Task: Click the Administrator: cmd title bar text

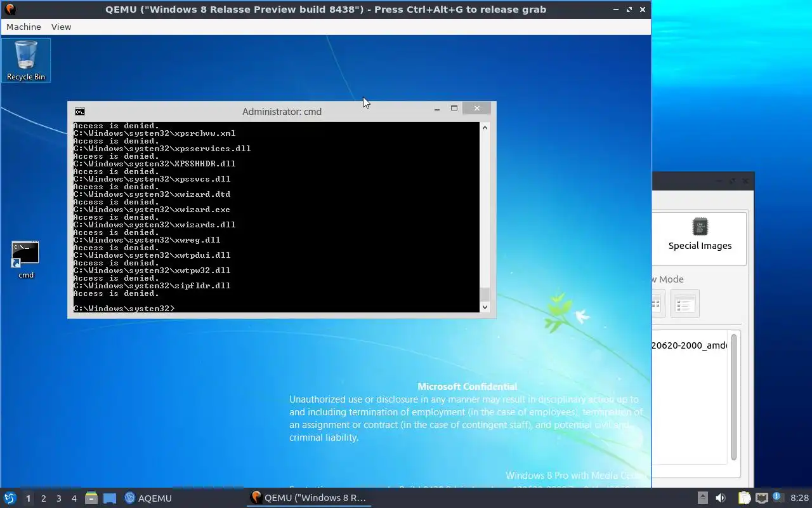Action: (282, 112)
